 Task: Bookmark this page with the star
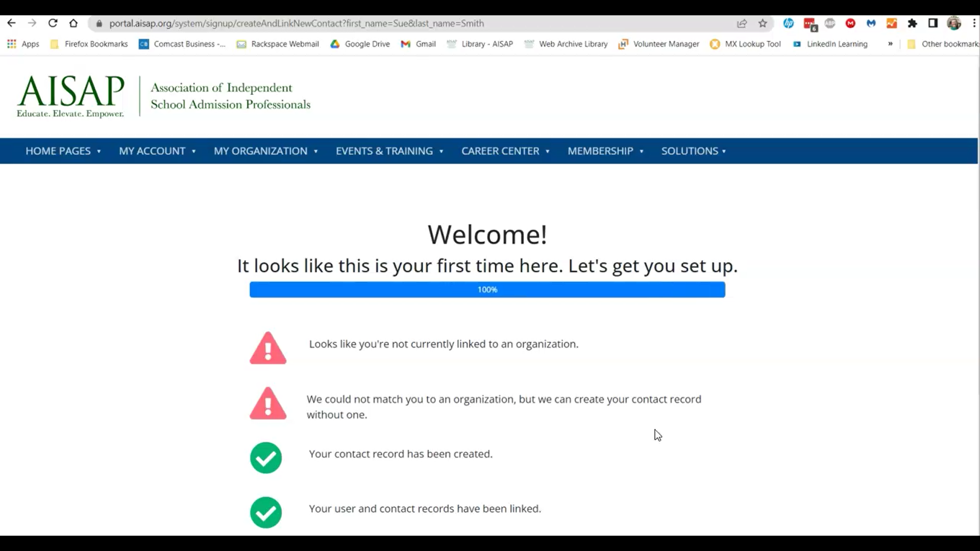coord(763,23)
